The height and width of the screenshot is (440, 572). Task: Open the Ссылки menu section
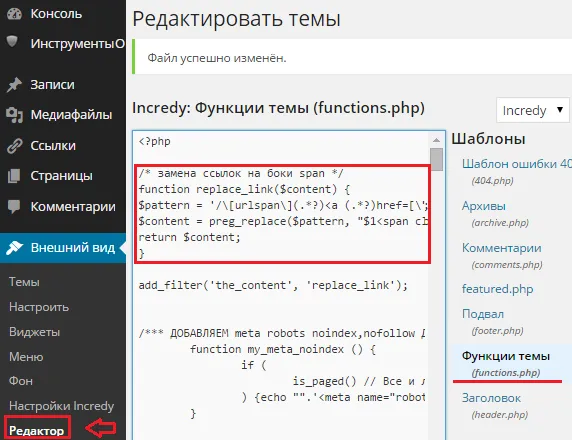tap(53, 146)
